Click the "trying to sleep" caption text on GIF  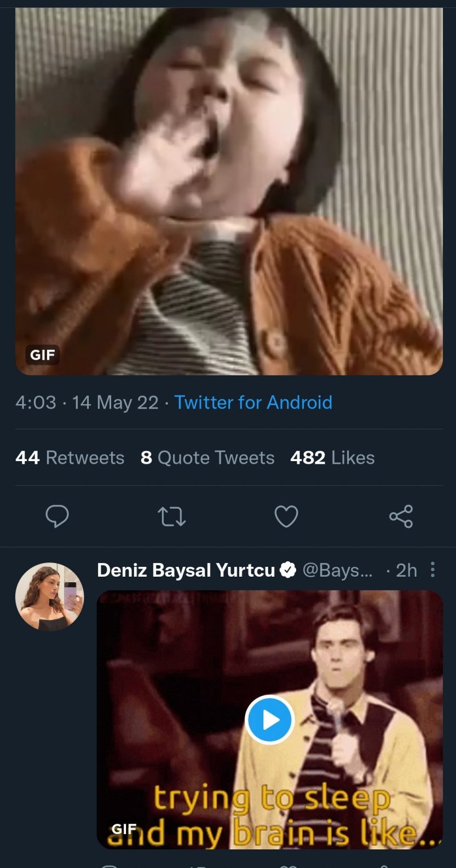point(272,798)
